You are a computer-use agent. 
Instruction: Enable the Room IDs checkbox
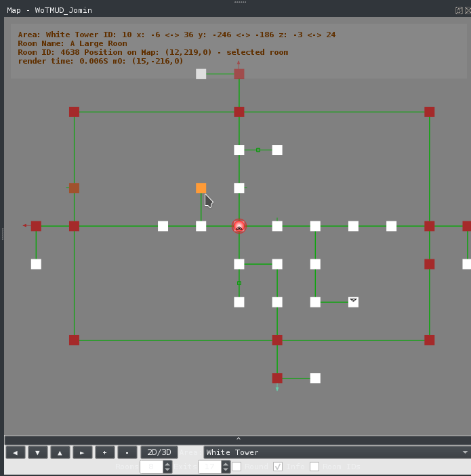(x=314, y=467)
